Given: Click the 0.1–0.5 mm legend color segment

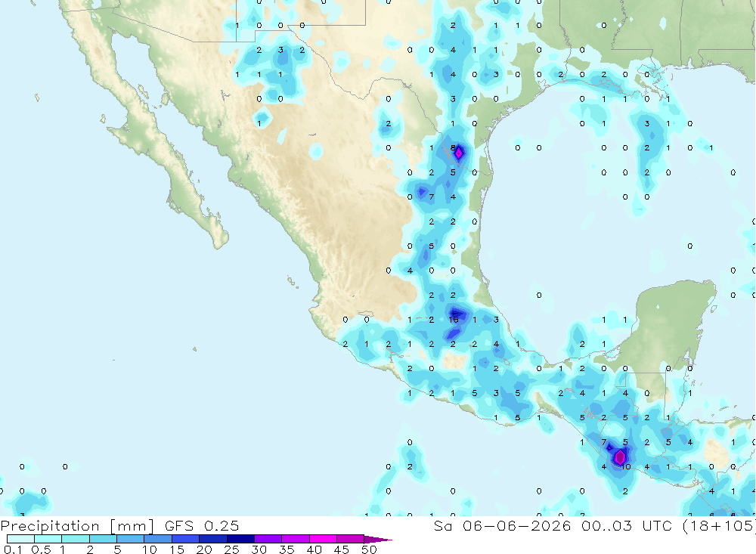Looking at the screenshot, I should click(x=20, y=539).
